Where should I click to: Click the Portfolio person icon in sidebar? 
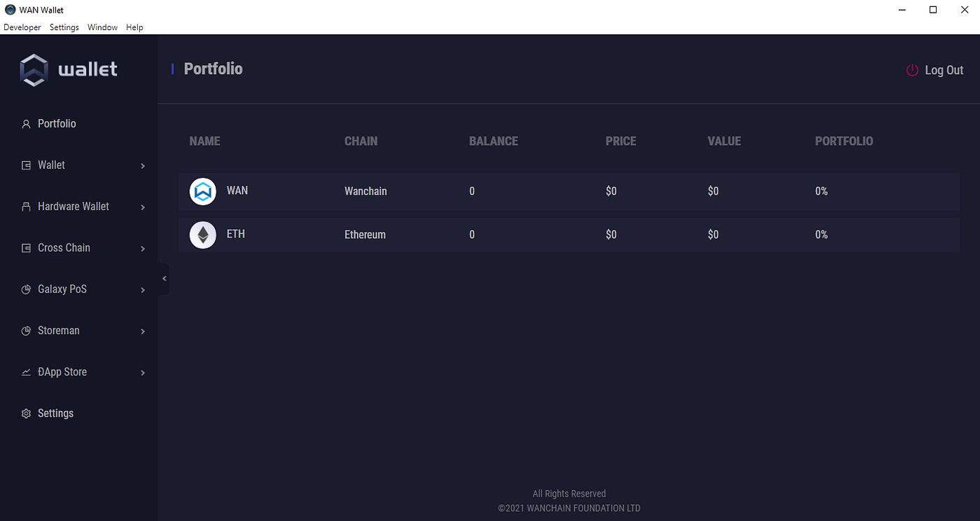26,124
